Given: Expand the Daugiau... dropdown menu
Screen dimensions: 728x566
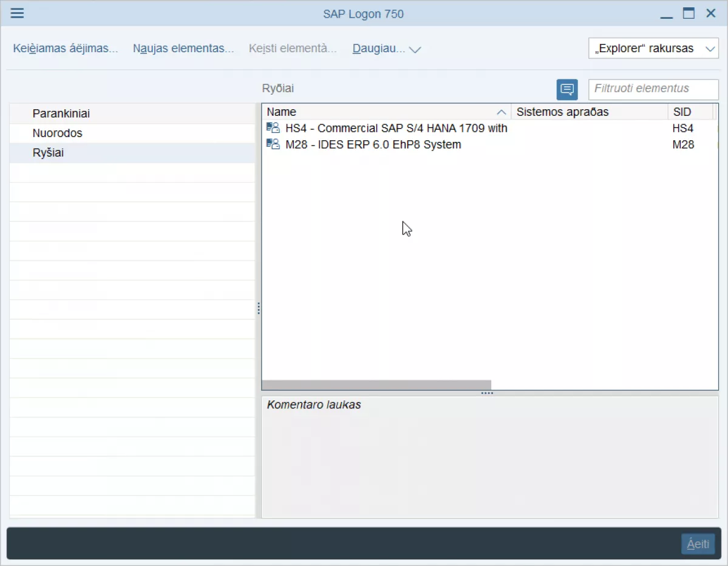Looking at the screenshot, I should click(x=386, y=49).
